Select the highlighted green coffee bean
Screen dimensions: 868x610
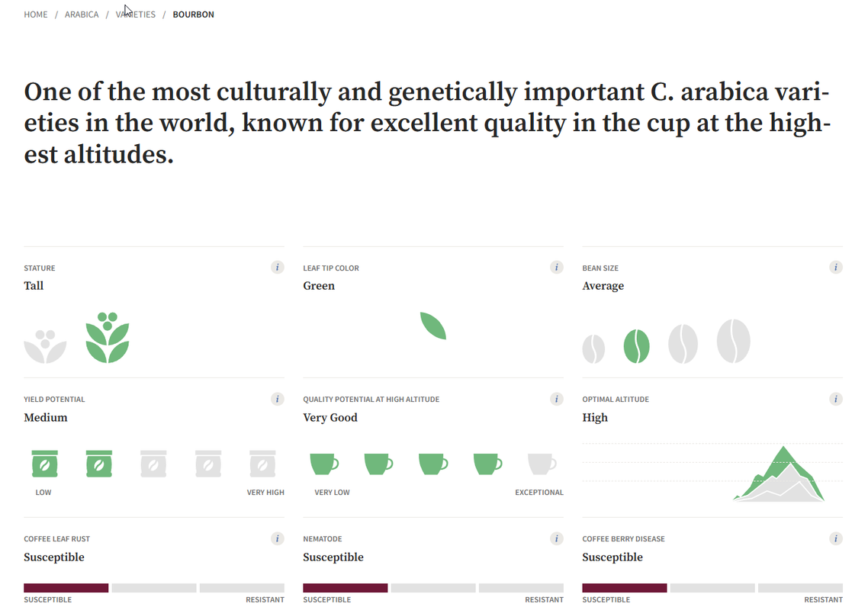click(x=637, y=346)
